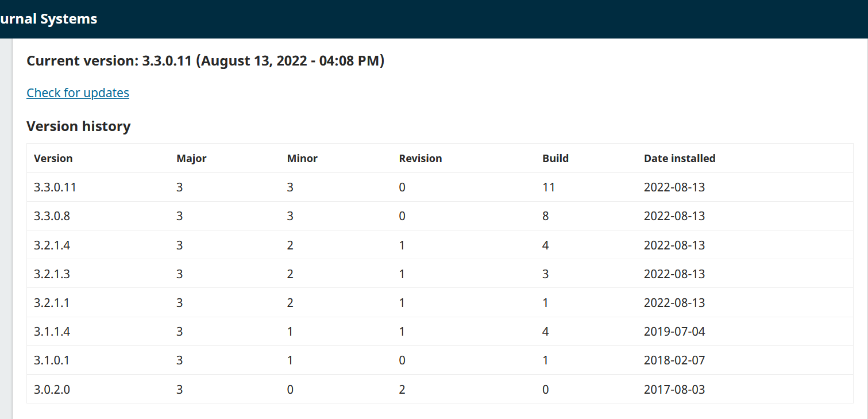The image size is (868, 419).
Task: Select the 3.2.1.4 version cell
Action: 52,245
